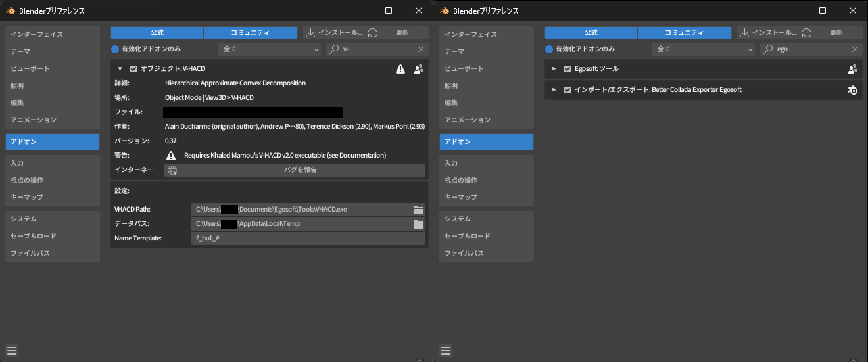Clear the "v-" search with its X icon
The height and width of the screenshot is (362, 868).
click(421, 49)
